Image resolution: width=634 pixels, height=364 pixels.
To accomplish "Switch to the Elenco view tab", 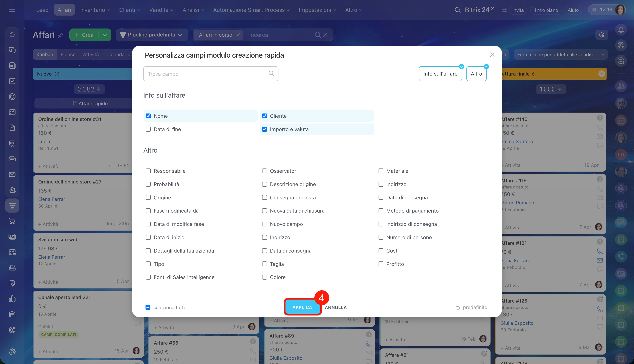I will coord(68,54).
